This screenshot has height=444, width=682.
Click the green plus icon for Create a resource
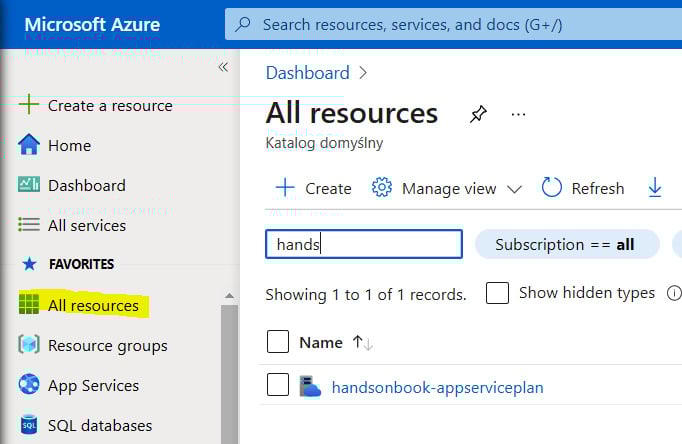tap(29, 104)
